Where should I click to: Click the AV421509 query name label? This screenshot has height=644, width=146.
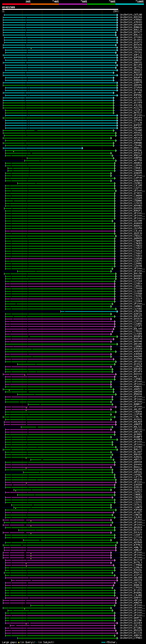pyautogui.click(x=8, y=8)
